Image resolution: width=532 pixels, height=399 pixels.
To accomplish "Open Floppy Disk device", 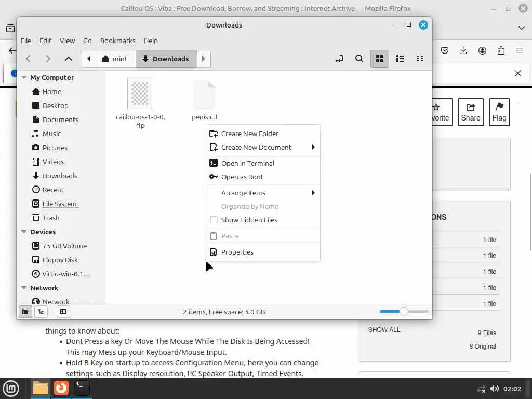I will point(60,260).
